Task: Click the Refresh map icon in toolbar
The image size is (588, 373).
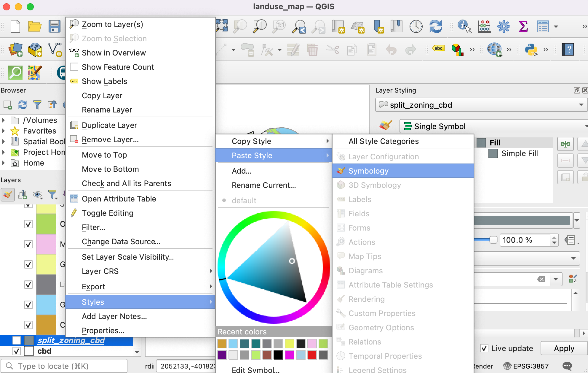Action: click(x=435, y=26)
